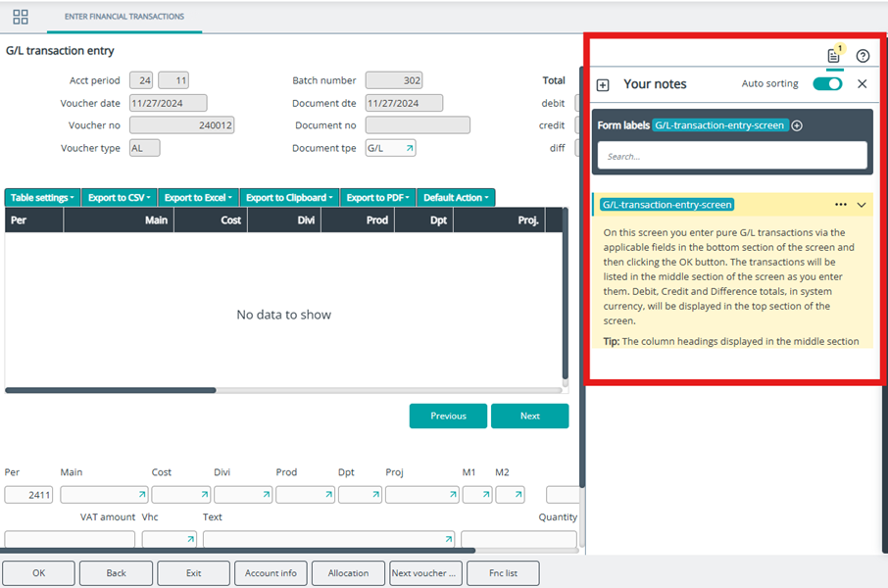888x588 pixels.
Task: Open lookup arrow in the Vhc field
Action: coord(190,539)
